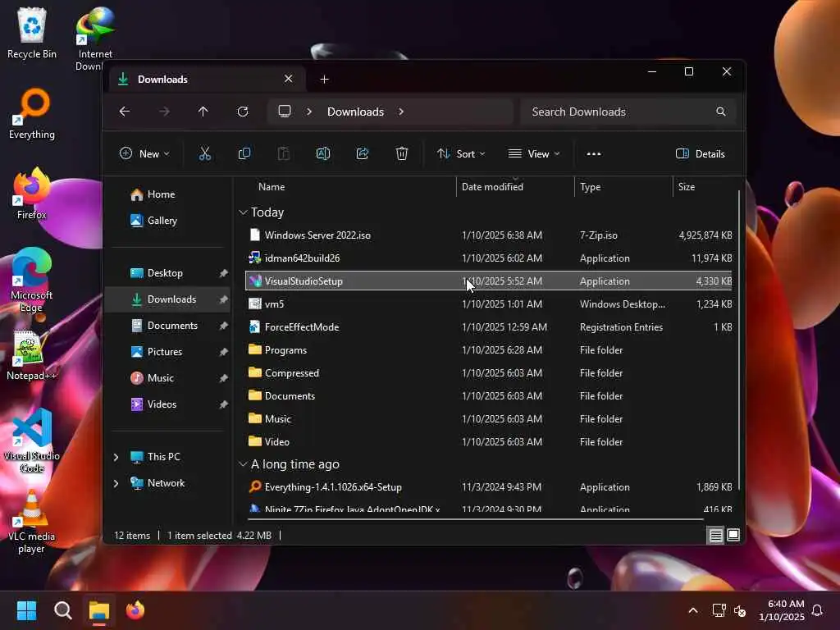Go back with the left arrow
Screen dimensions: 840x630
pos(125,112)
